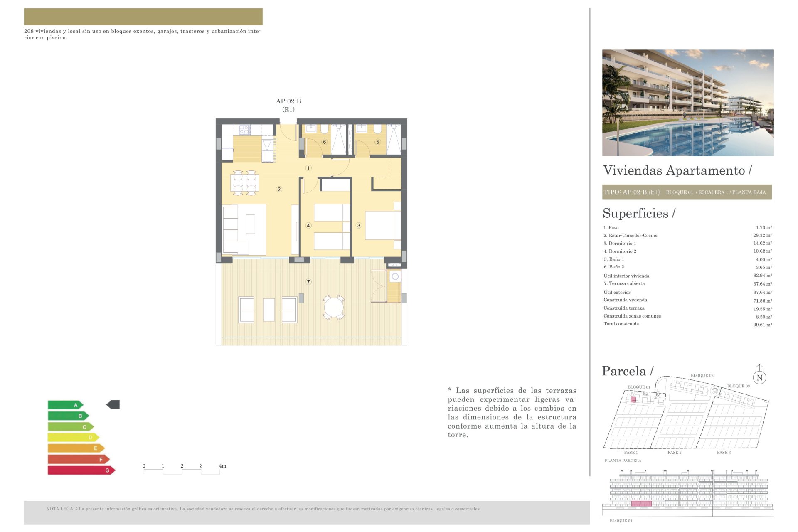Image resolution: width=798 pixels, height=532 pixels.
Task: Click room number 3 bedroom marker
Action: pos(359,225)
